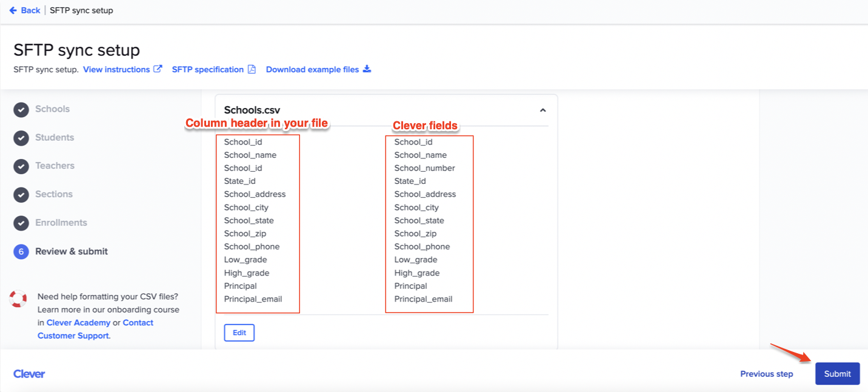Click the Previous step link
The image size is (868, 392).
[x=766, y=374]
